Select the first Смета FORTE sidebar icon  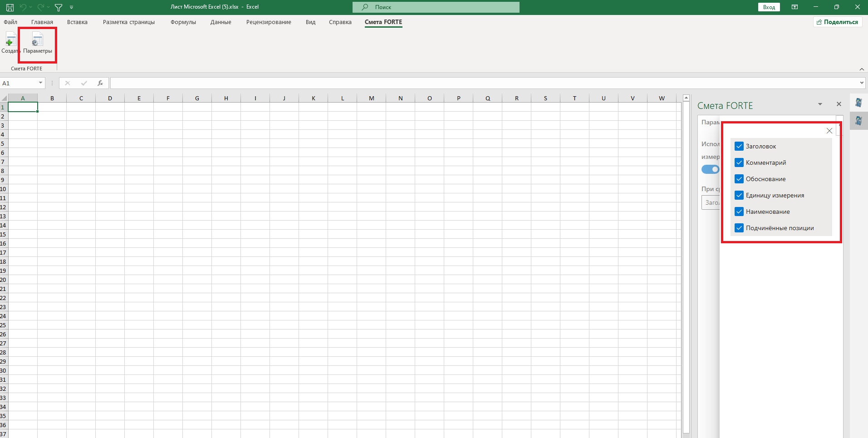coord(858,103)
